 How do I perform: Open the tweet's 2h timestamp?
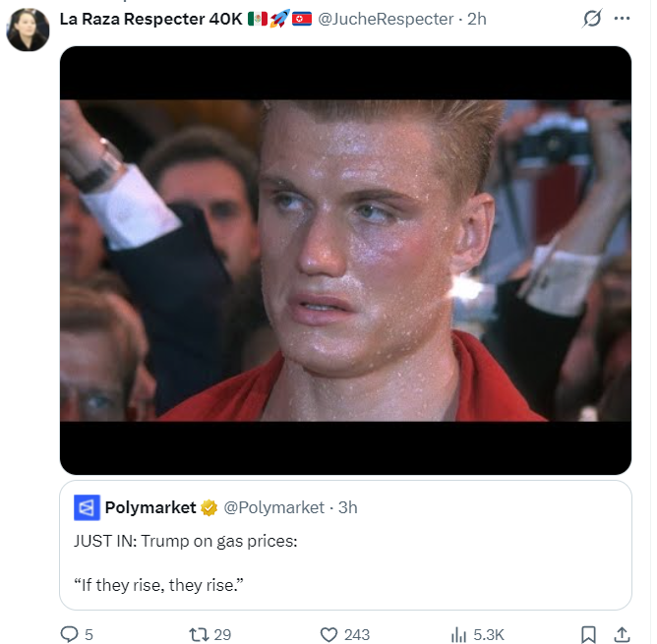[477, 19]
